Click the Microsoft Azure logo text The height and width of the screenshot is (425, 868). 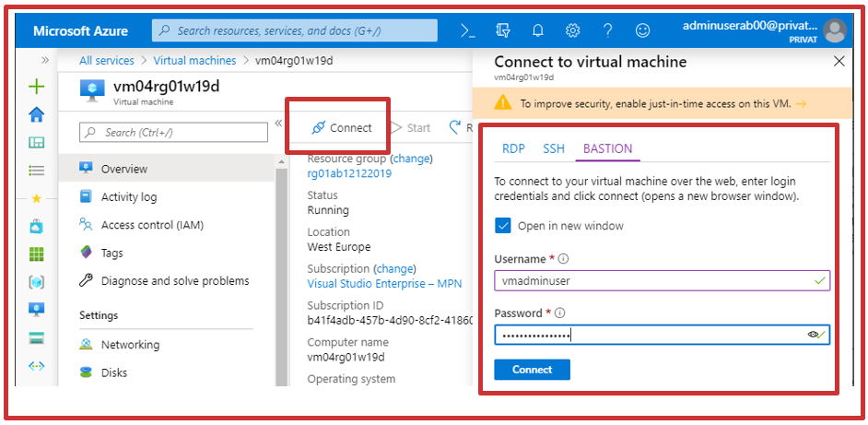81,31
